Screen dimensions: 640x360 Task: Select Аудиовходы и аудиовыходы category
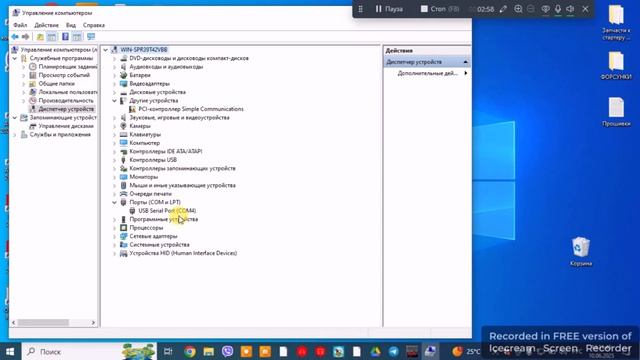pyautogui.click(x=166, y=67)
